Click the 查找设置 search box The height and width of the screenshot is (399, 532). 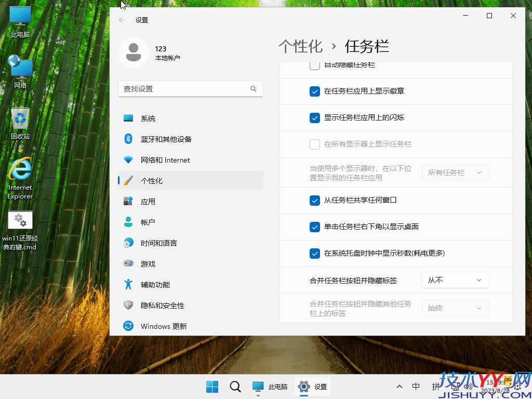pyautogui.click(x=190, y=89)
